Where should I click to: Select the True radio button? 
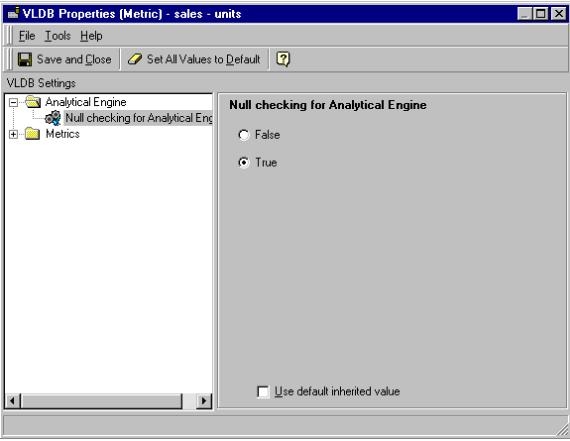244,162
